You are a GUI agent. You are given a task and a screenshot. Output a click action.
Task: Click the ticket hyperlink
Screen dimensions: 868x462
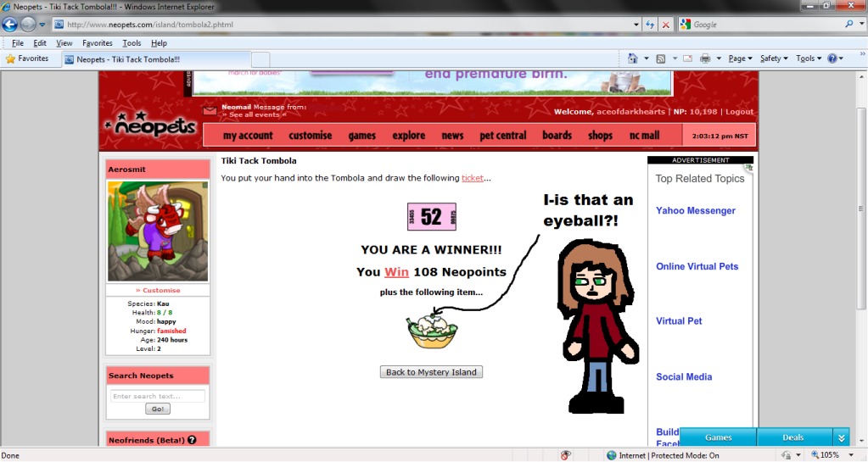click(x=473, y=178)
